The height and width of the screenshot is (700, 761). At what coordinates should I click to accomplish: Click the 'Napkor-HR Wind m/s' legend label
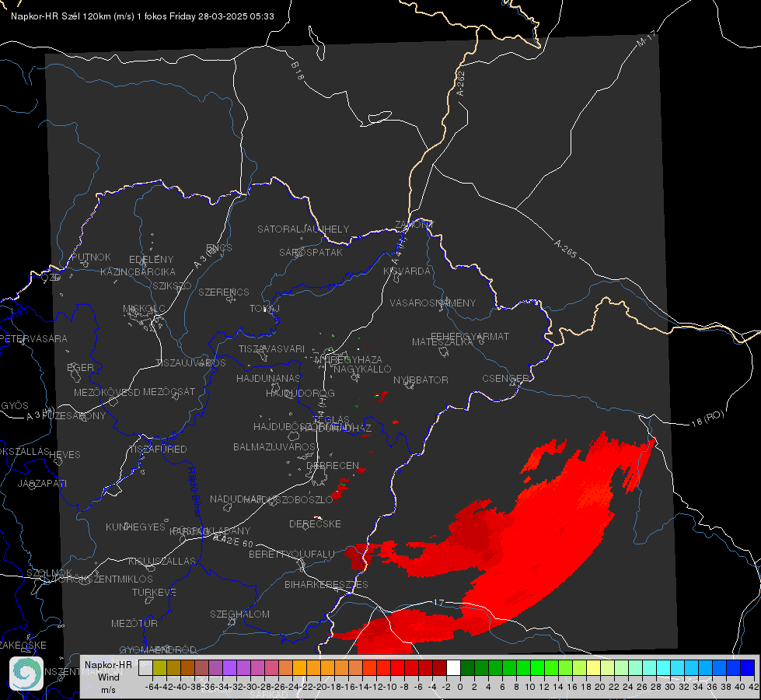[108, 677]
